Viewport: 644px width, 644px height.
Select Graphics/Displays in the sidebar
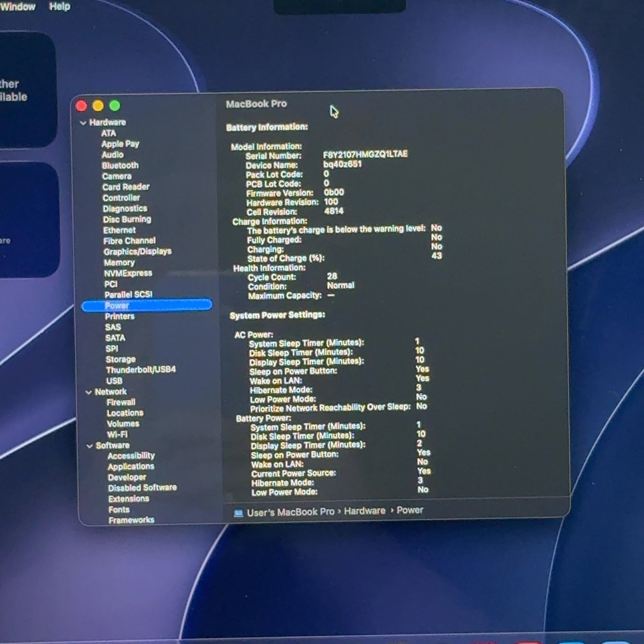(137, 252)
